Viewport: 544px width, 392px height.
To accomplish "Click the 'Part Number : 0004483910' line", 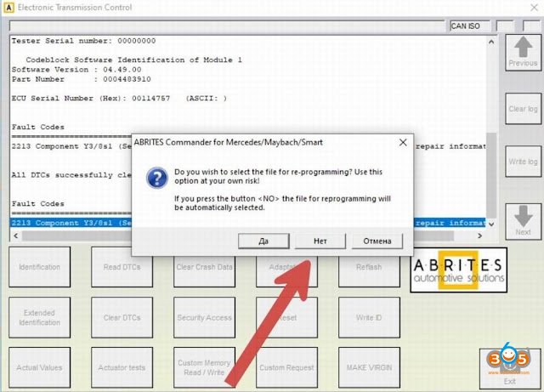I will pyautogui.click(x=82, y=79).
